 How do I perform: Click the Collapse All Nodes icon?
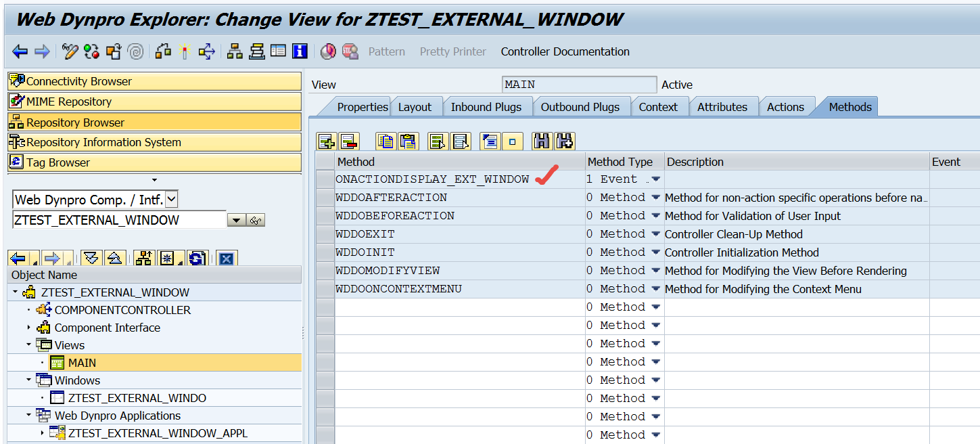(x=114, y=258)
